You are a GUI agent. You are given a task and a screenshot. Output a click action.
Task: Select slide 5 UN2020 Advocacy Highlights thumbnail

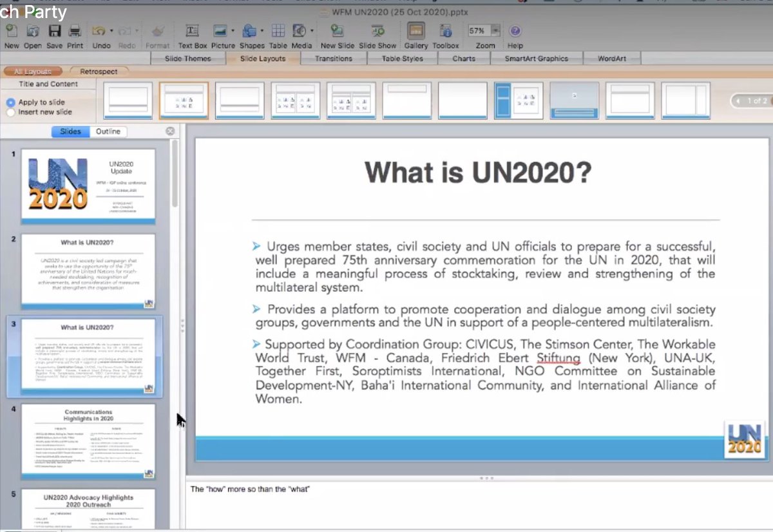click(x=88, y=509)
